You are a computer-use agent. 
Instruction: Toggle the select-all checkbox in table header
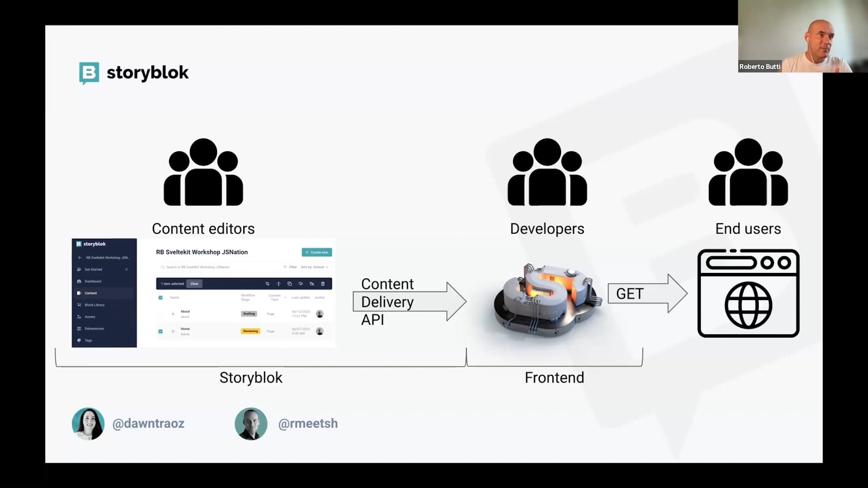160,297
